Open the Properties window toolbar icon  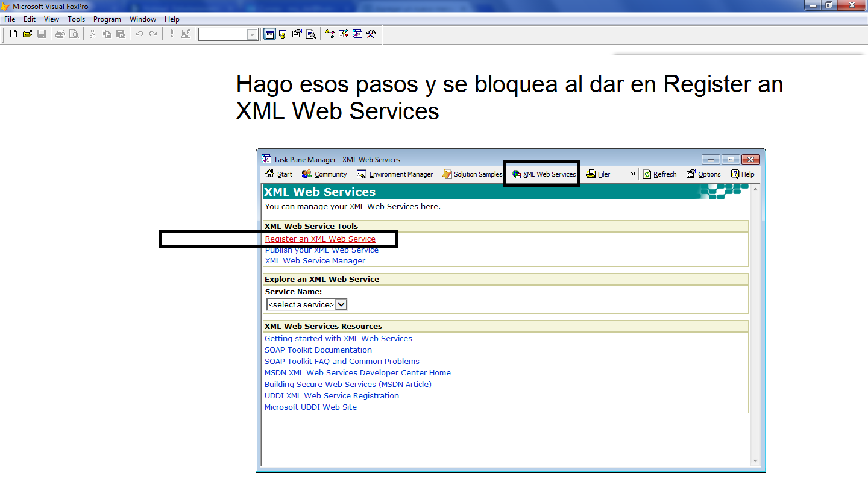click(297, 34)
